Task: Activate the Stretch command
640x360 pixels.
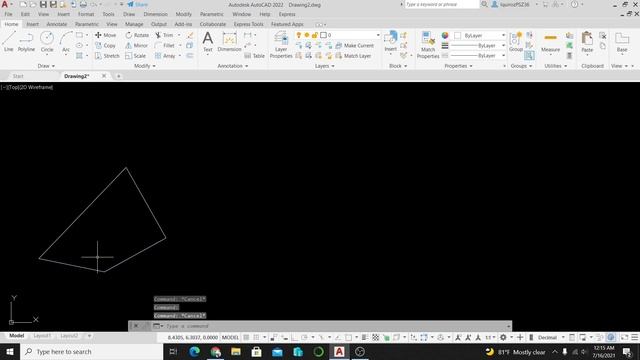Action: pyautogui.click(x=107, y=56)
